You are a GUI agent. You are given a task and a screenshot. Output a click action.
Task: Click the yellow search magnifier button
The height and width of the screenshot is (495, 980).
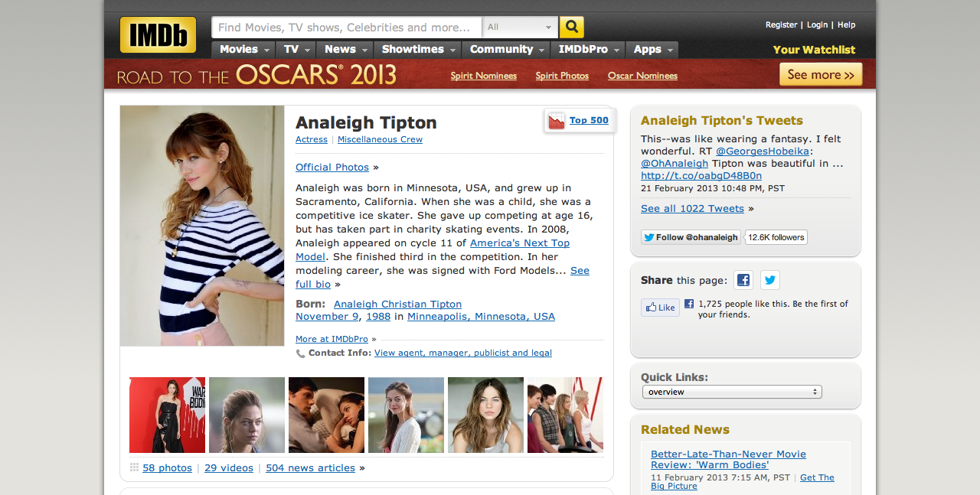[x=572, y=28]
